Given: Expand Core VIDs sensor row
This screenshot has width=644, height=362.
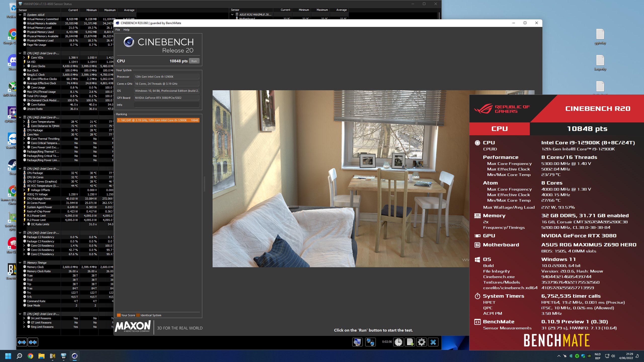Looking at the screenshot, I should pos(24,58).
